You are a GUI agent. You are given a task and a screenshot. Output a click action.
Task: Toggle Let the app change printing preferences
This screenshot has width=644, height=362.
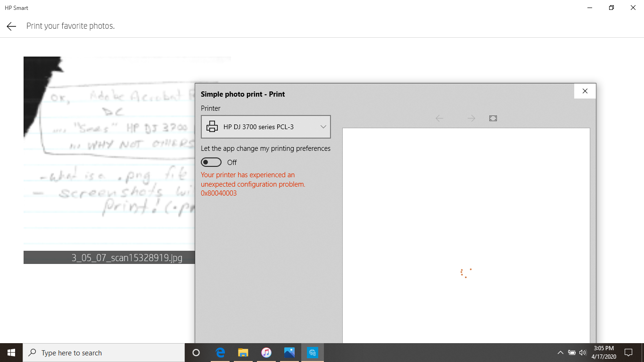[x=211, y=162]
